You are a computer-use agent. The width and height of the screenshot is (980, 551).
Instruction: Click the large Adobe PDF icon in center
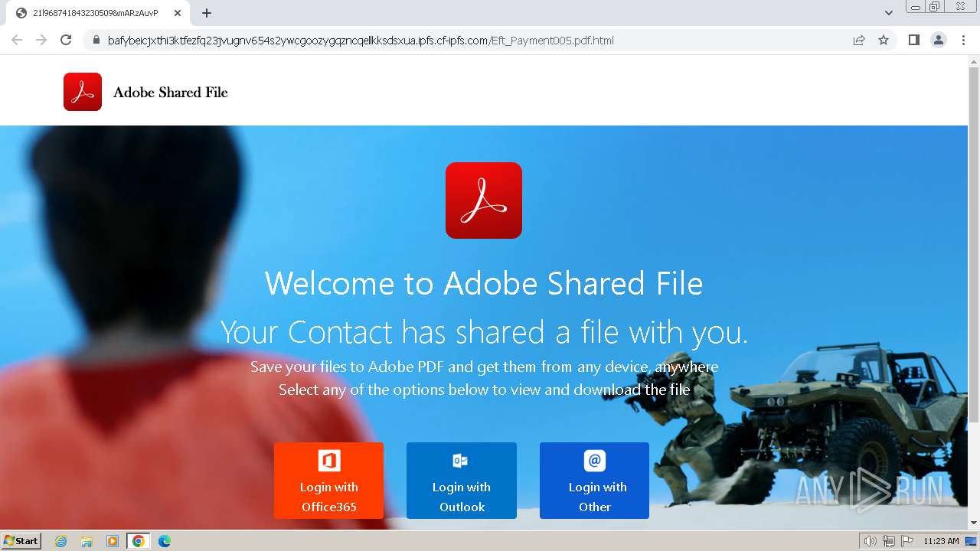pos(484,201)
